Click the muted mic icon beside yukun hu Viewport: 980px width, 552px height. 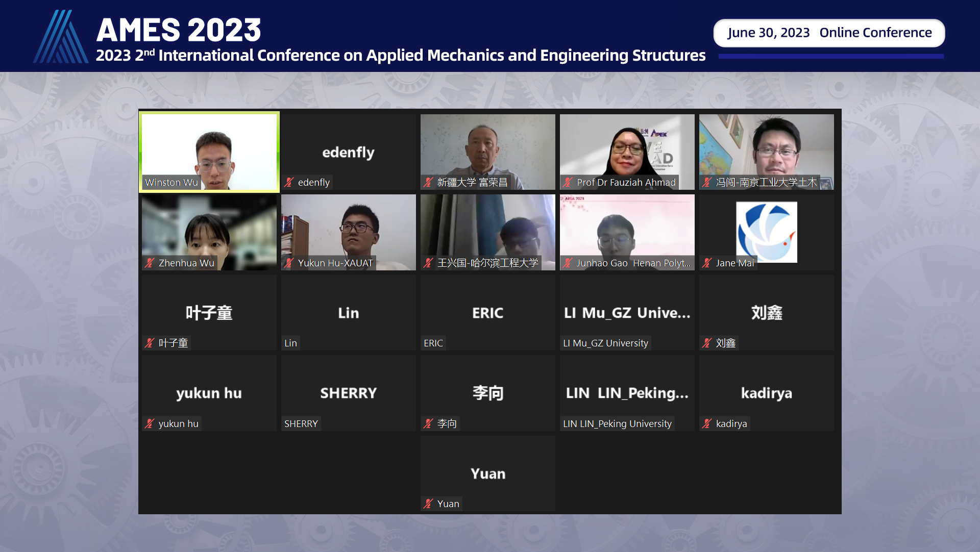click(x=150, y=423)
